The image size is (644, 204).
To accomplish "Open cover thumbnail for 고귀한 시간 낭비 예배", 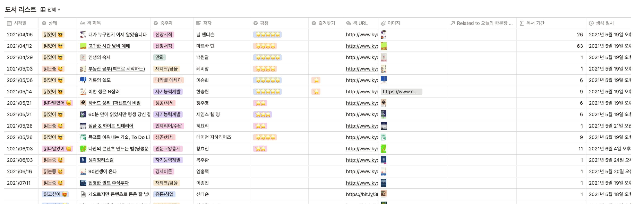I will coord(384,46).
